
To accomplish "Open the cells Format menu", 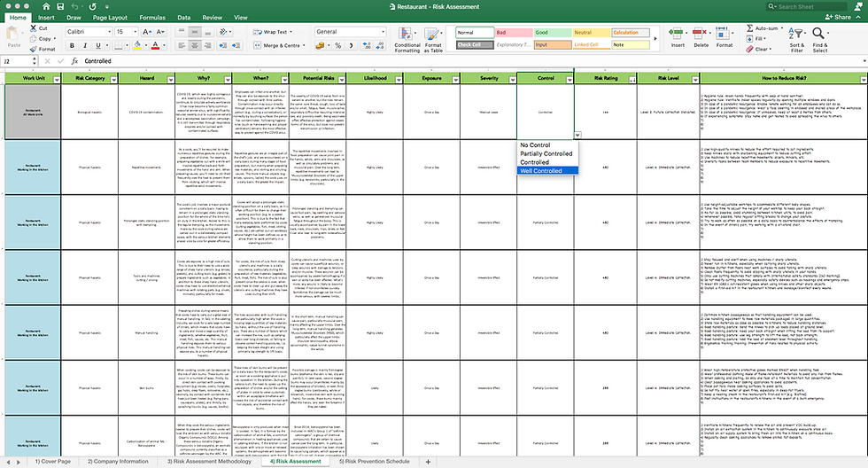I will [725, 37].
